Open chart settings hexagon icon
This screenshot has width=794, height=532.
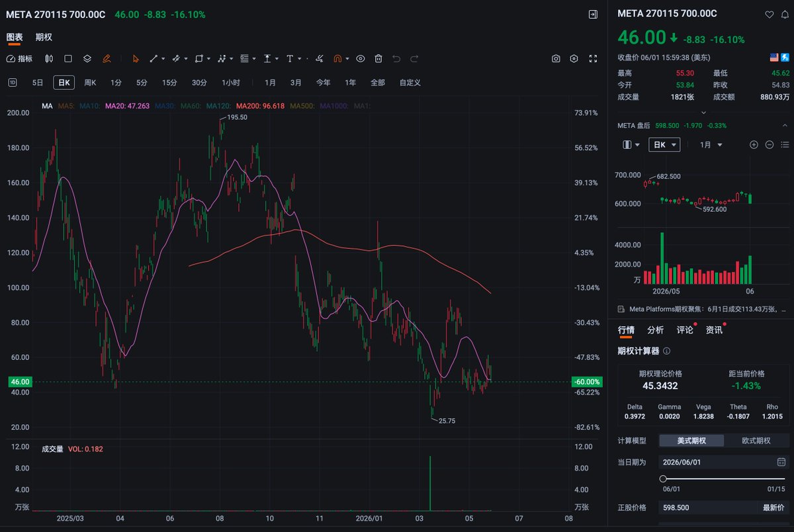[x=574, y=58]
